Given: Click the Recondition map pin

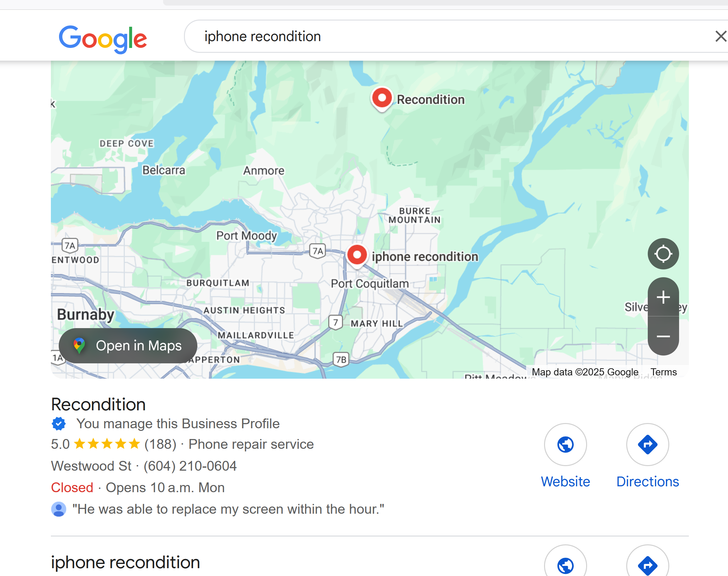Looking at the screenshot, I should [382, 99].
